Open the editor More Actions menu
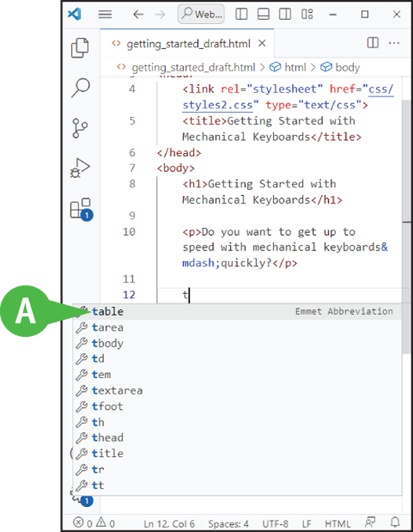This screenshot has height=532, width=413. point(394,43)
